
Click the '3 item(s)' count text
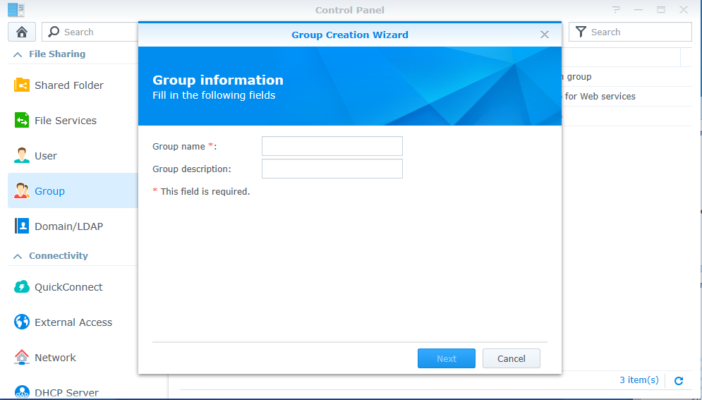point(639,380)
